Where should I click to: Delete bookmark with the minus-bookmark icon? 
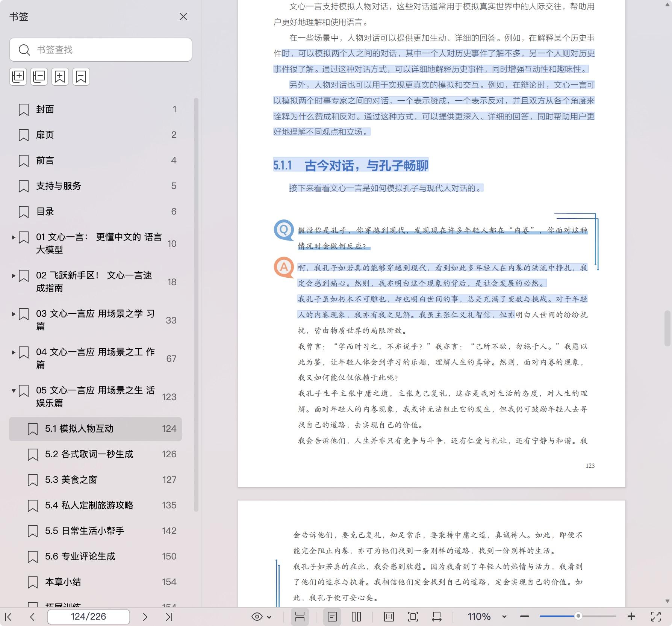81,77
